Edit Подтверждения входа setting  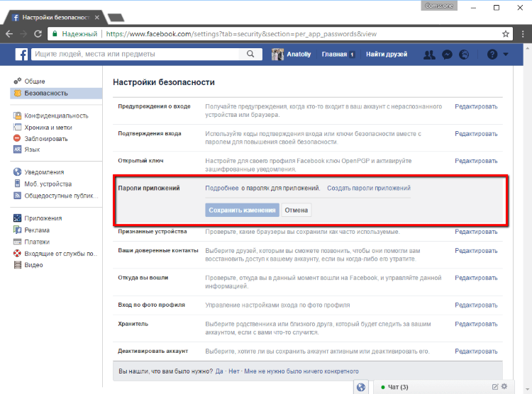pos(476,134)
